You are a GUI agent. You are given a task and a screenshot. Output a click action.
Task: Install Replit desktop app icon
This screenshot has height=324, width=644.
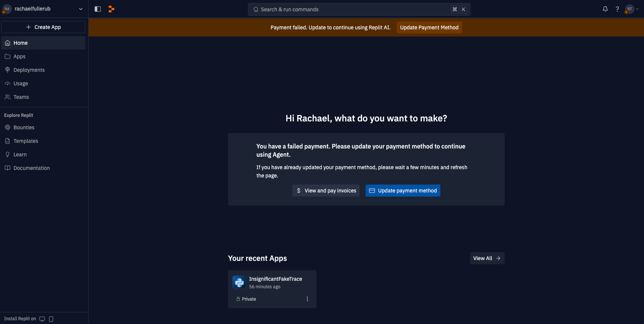coord(42,319)
